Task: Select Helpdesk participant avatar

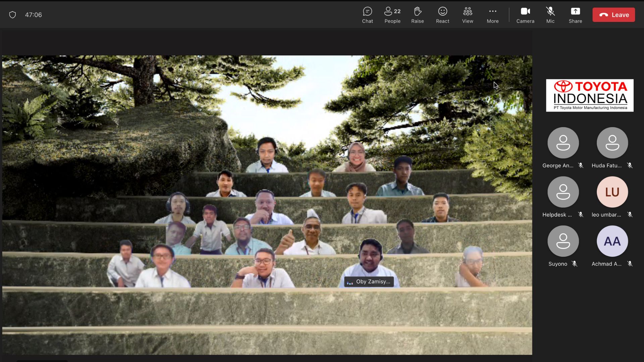Action: coord(563,192)
